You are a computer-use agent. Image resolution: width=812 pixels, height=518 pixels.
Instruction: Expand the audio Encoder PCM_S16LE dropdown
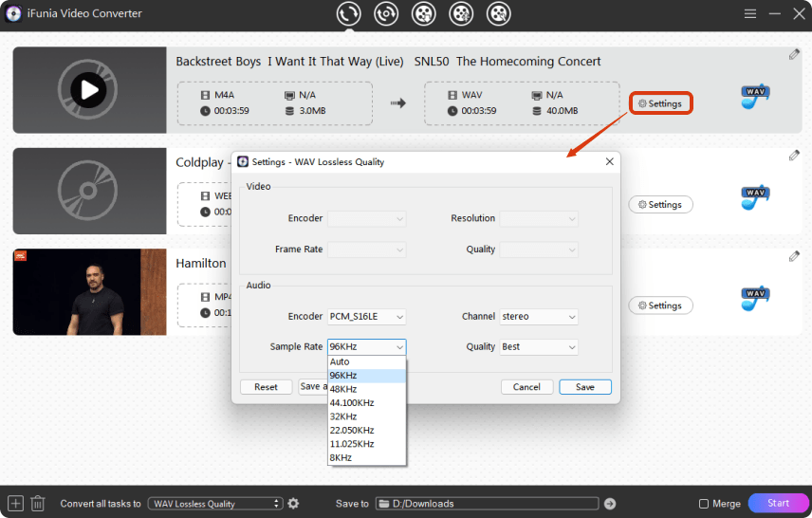(x=366, y=317)
